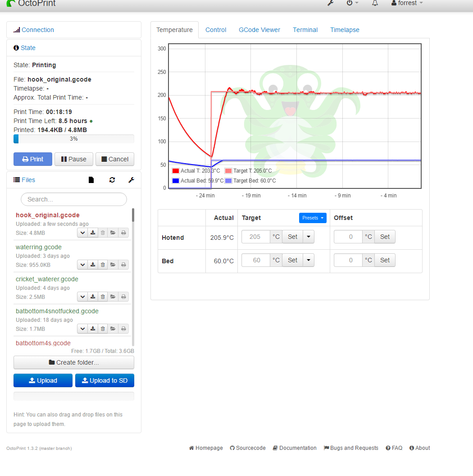Load cricket_waterer.gcode with the folder icon

point(113,297)
